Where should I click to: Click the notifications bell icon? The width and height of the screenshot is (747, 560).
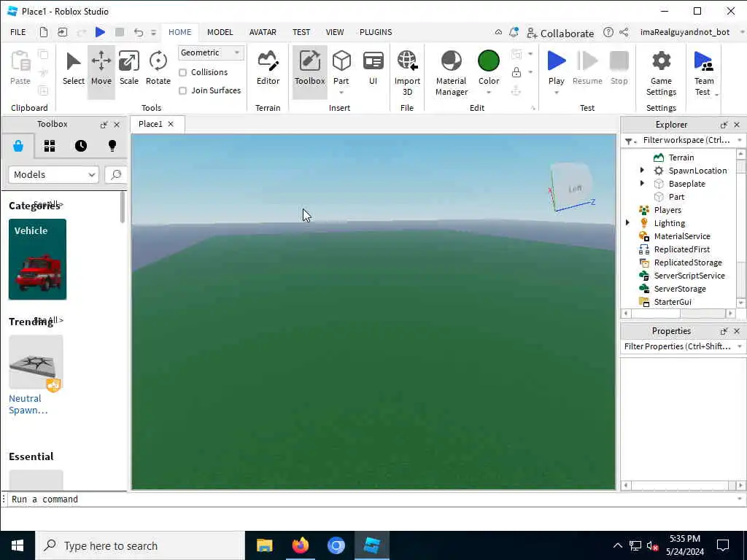(514, 32)
